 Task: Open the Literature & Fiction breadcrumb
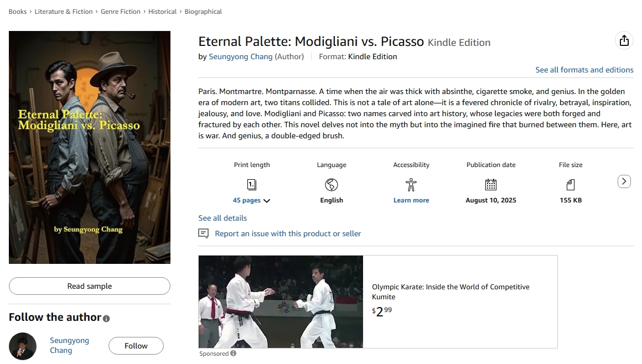click(64, 12)
